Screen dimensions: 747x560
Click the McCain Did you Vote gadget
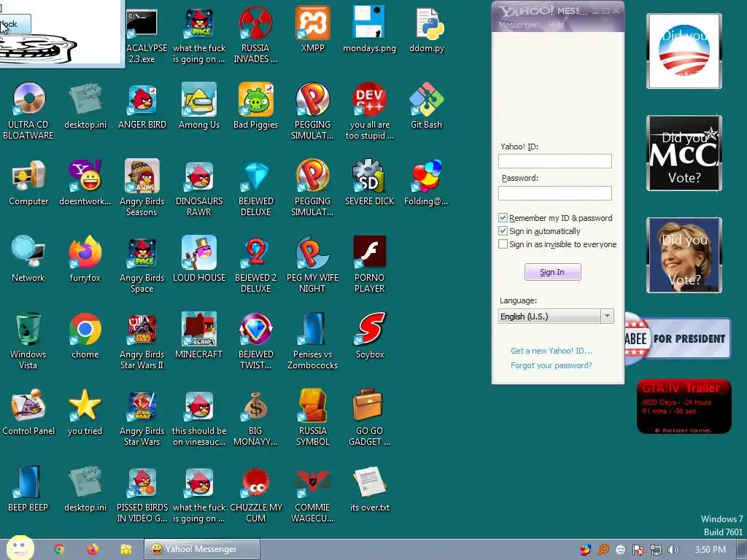684,153
